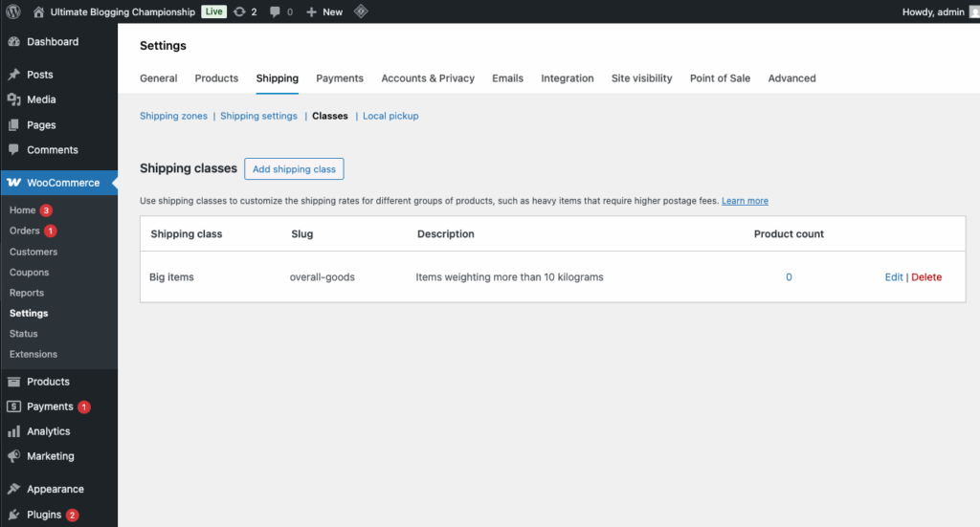
Task: Click the Plugins update badge
Action: point(73,516)
